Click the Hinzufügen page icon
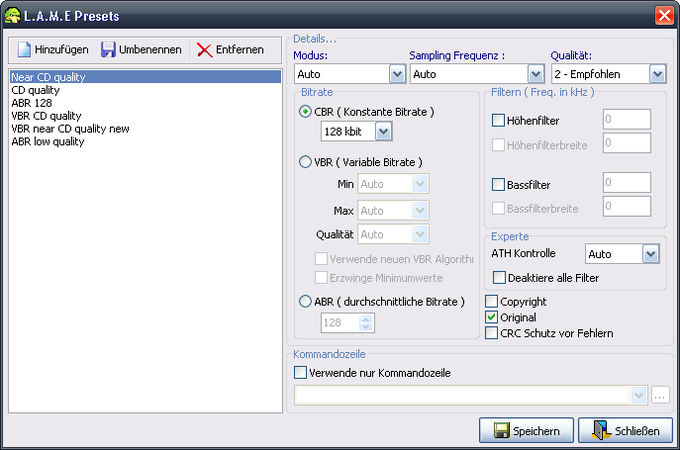This screenshot has width=680, height=450. pyautogui.click(x=24, y=49)
